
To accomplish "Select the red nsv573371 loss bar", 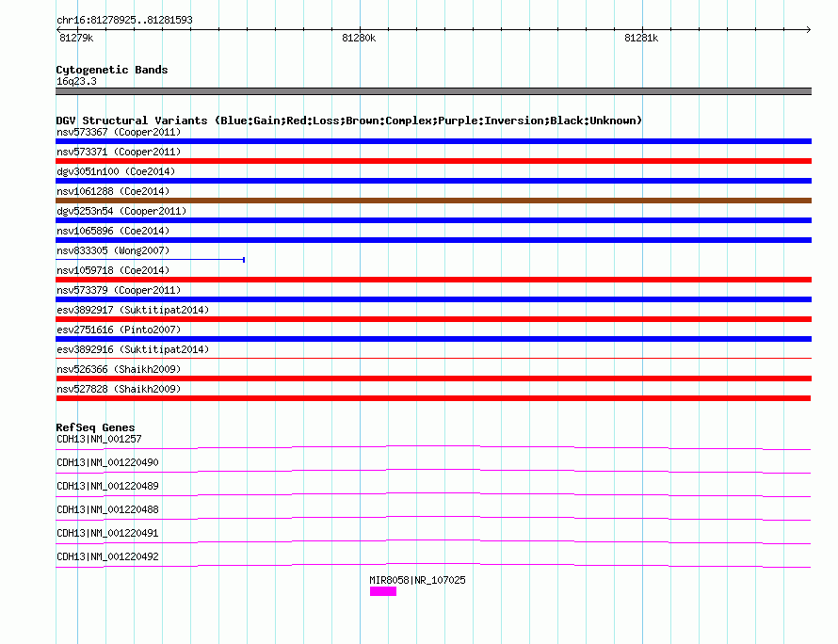I will tap(433, 161).
